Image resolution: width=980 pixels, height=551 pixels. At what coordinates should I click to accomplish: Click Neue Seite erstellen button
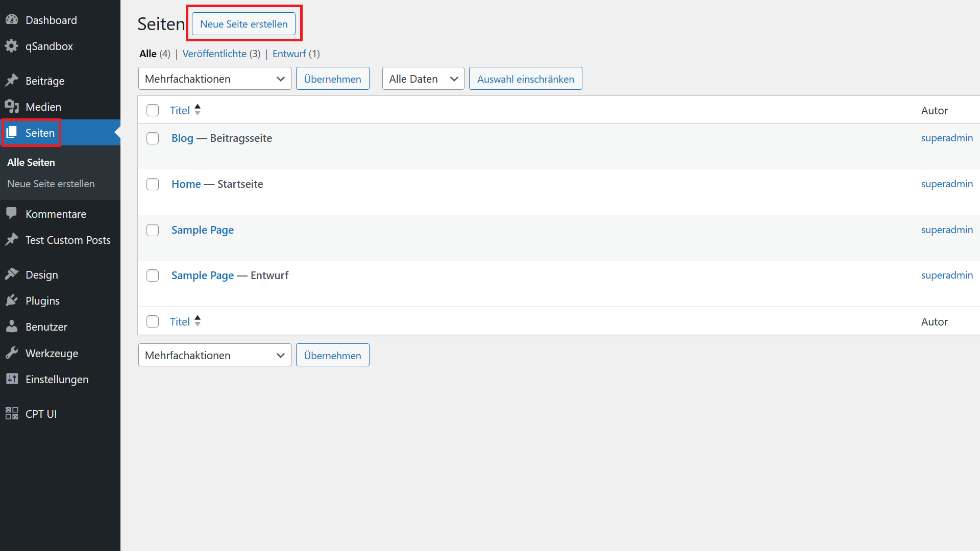point(244,24)
